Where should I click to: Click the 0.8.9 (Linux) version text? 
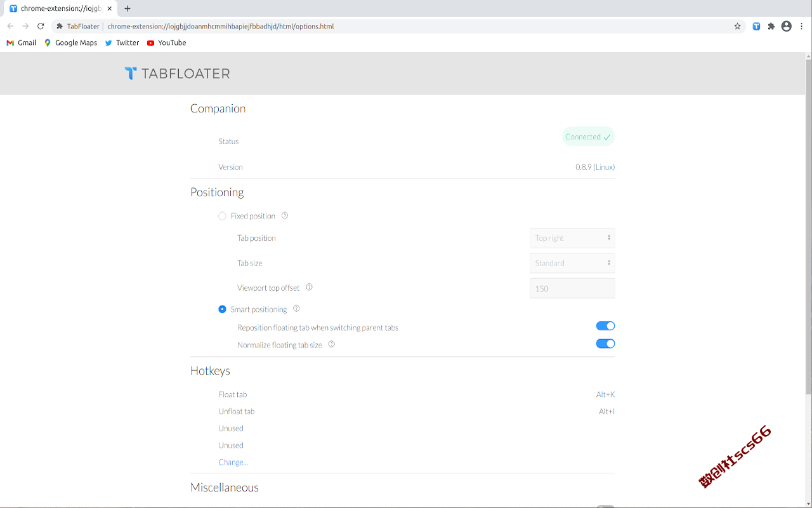[595, 167]
